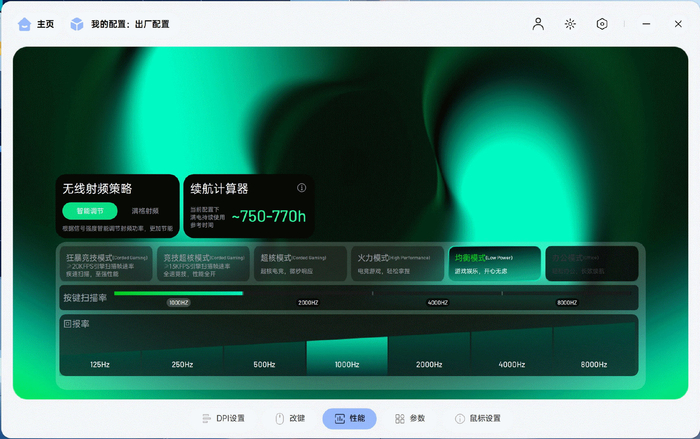Screen dimensions: 700x439
Task: Select 办公模式 Office option
Action: pyautogui.click(x=592, y=263)
